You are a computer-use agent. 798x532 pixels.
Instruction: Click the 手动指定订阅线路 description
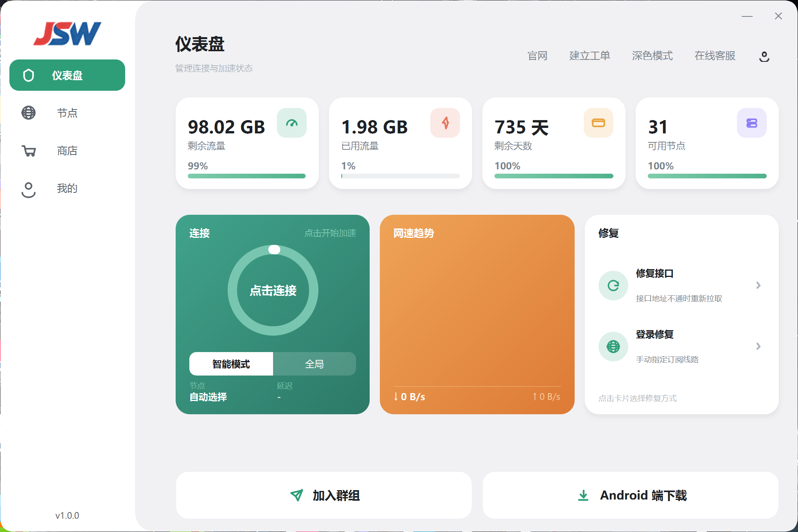click(667, 359)
